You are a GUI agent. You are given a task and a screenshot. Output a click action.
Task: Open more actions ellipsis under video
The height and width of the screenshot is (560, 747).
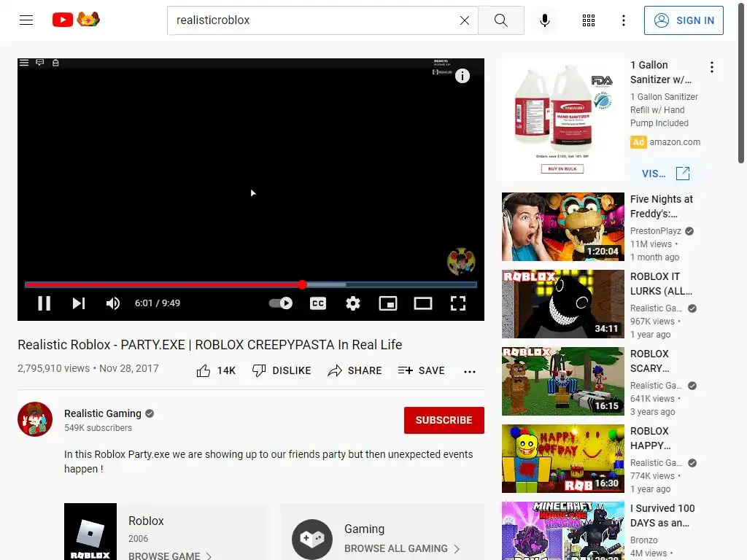(x=470, y=371)
